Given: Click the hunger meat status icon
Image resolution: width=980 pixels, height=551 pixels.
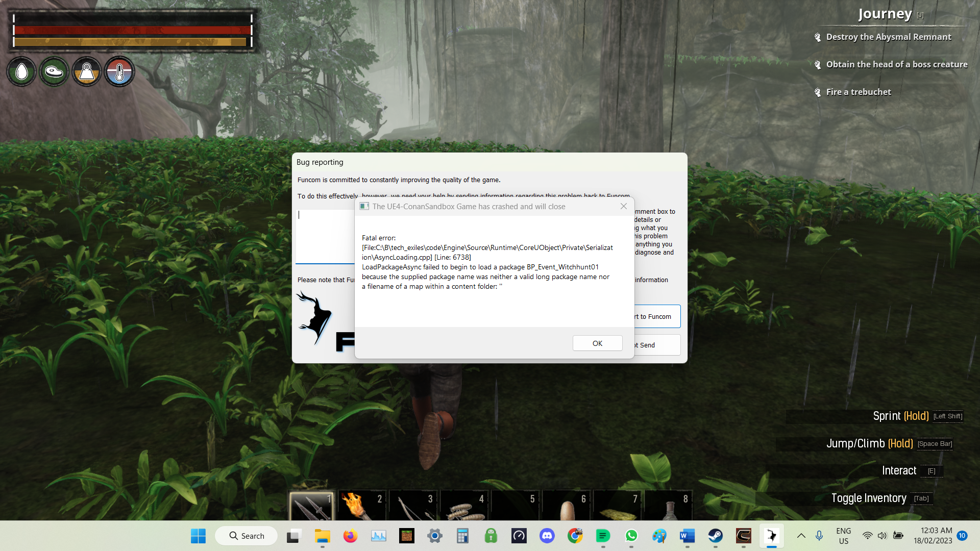Looking at the screenshot, I should click(x=54, y=72).
